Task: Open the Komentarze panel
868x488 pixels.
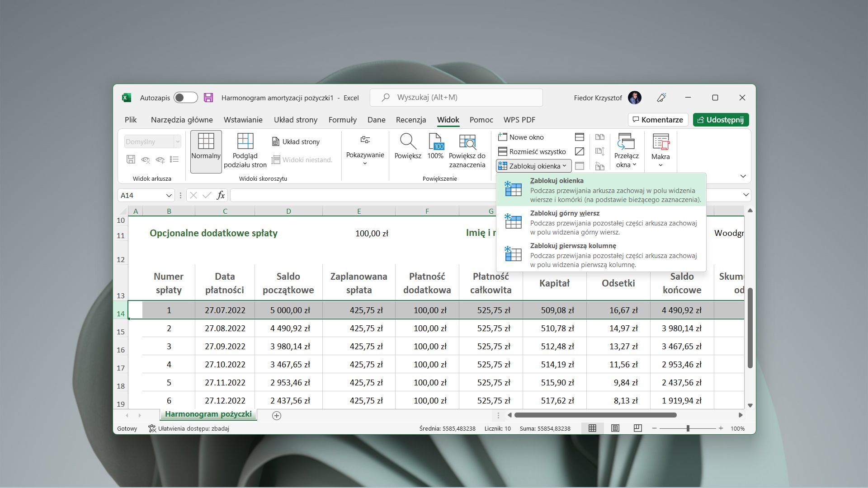Action: [658, 120]
